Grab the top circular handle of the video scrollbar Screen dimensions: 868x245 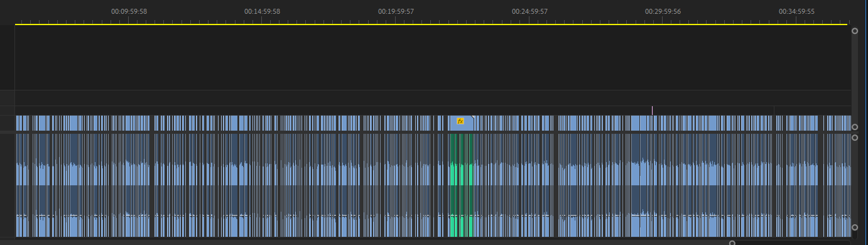pos(854,30)
